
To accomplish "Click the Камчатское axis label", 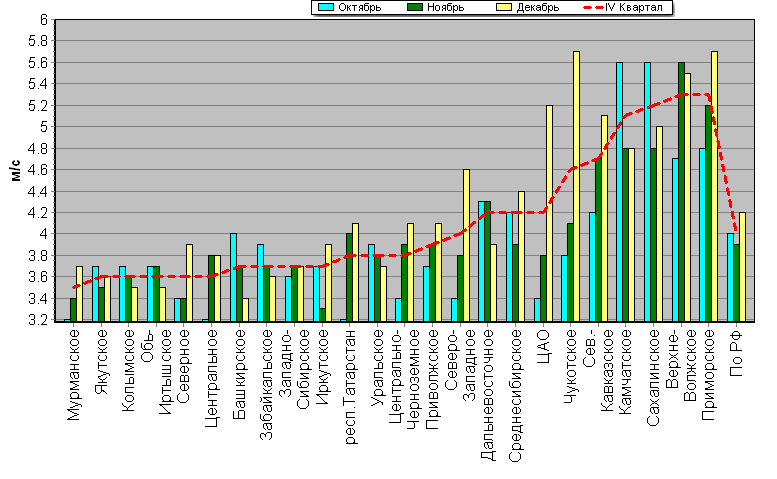I will [626, 372].
